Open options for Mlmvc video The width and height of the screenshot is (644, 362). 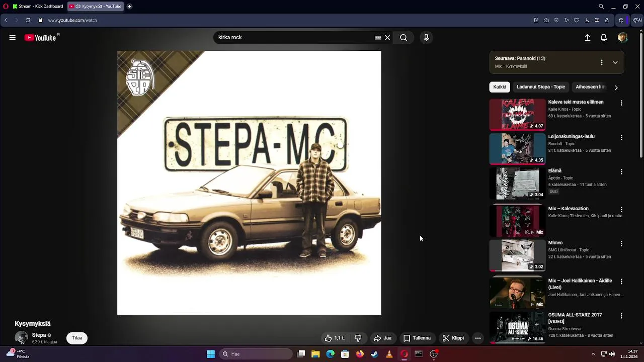point(621,244)
